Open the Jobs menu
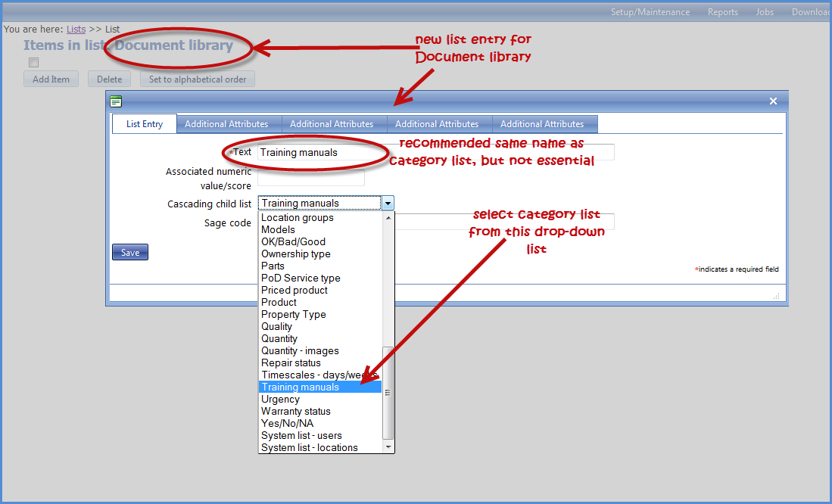The image size is (832, 504). click(x=764, y=11)
